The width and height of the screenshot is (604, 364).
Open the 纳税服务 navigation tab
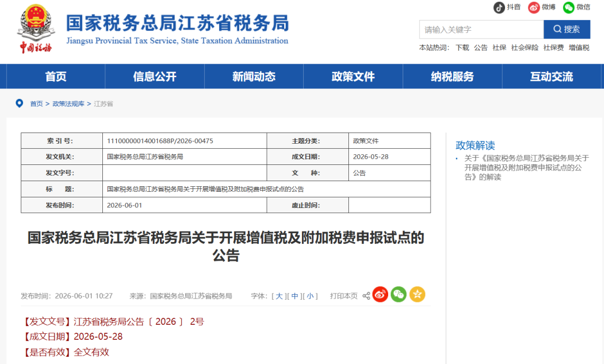[x=452, y=76]
